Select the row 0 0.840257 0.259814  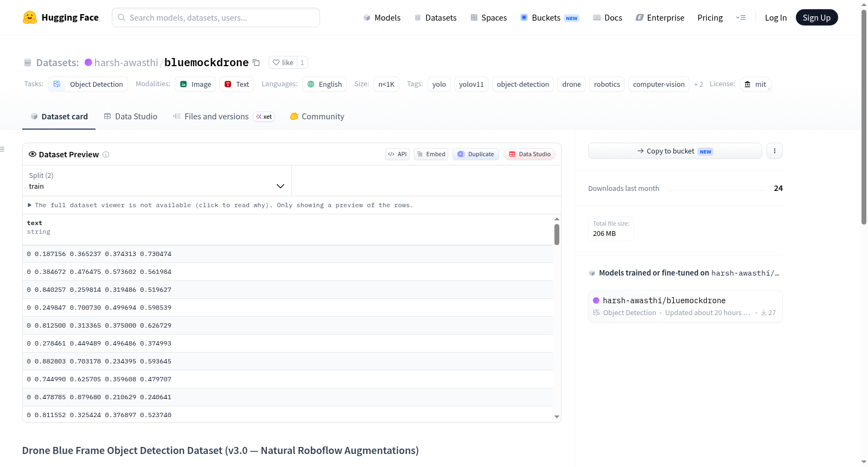tap(288, 290)
